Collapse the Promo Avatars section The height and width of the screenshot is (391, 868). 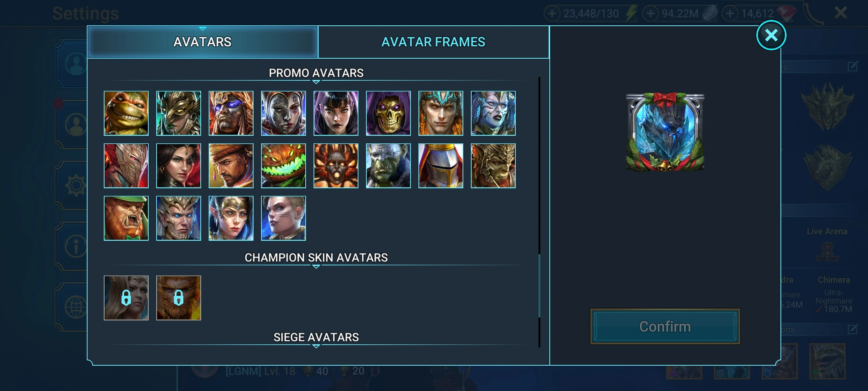point(316,73)
